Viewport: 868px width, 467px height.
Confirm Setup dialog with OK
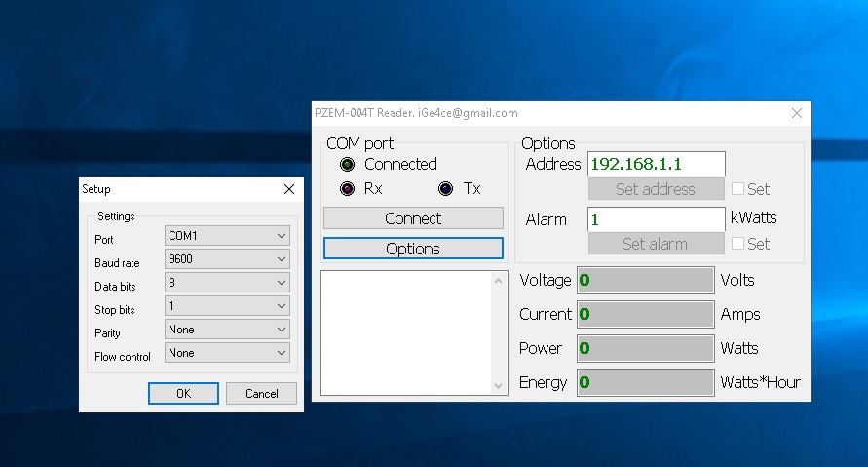[183, 393]
